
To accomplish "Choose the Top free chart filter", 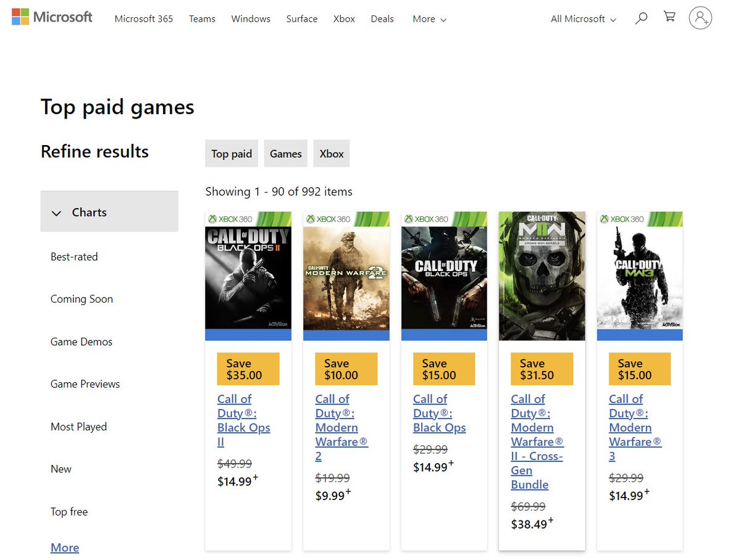I will (x=69, y=512).
